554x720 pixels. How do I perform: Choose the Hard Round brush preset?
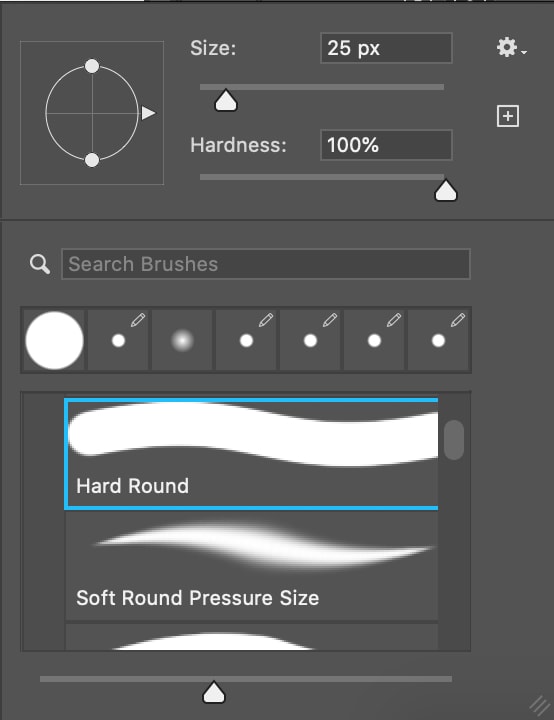(x=251, y=454)
